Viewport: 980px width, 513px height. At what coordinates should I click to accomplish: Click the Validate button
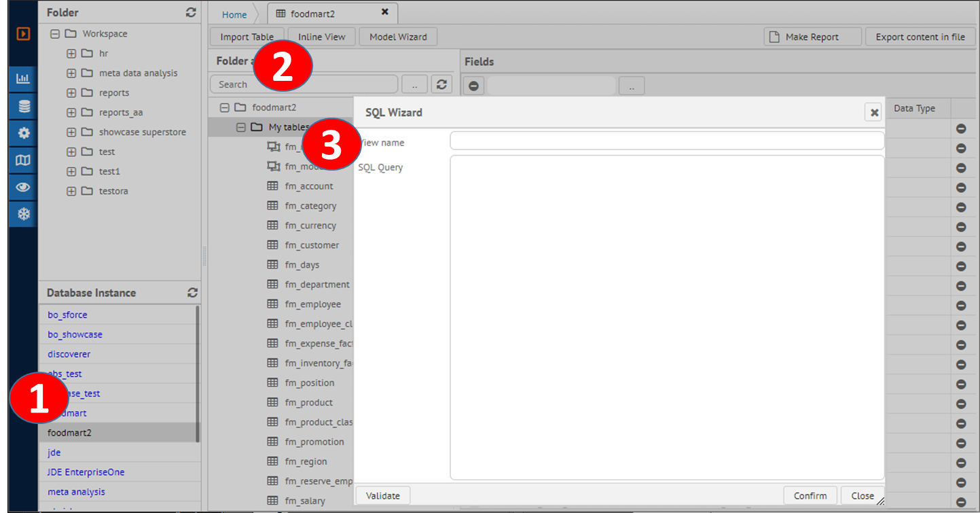(382, 496)
